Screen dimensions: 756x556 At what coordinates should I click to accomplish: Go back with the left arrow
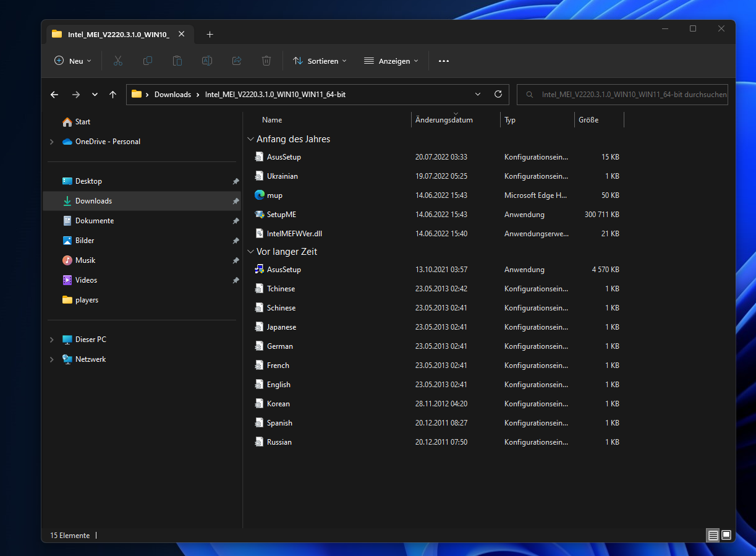coord(54,95)
